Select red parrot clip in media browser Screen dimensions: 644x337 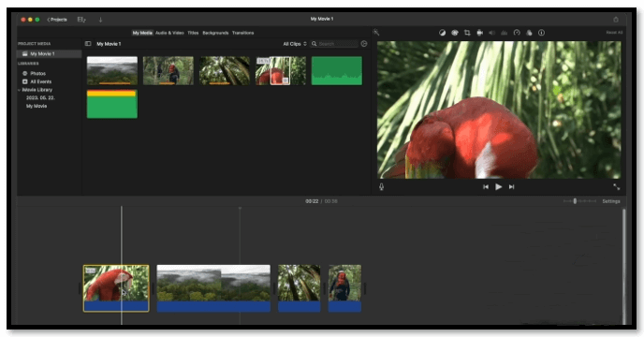(281, 71)
